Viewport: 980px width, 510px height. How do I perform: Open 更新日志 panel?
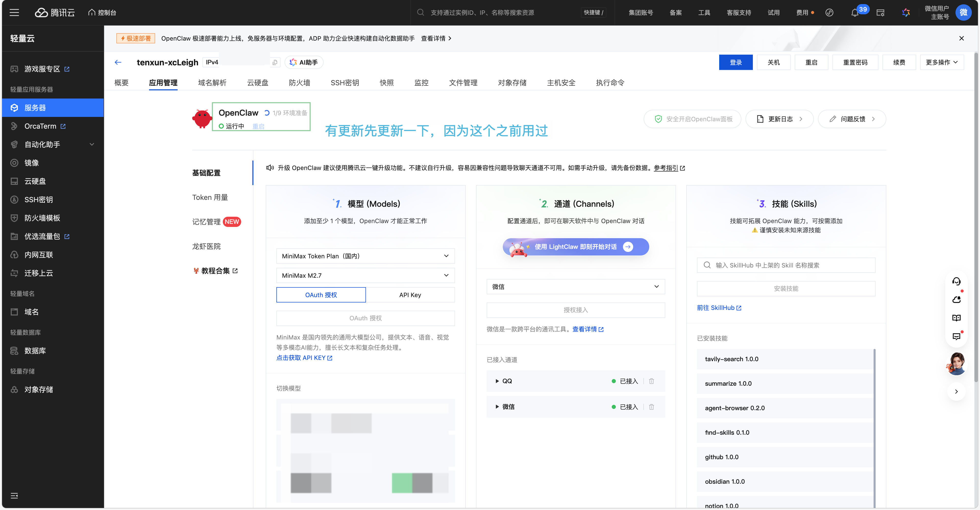pyautogui.click(x=779, y=119)
